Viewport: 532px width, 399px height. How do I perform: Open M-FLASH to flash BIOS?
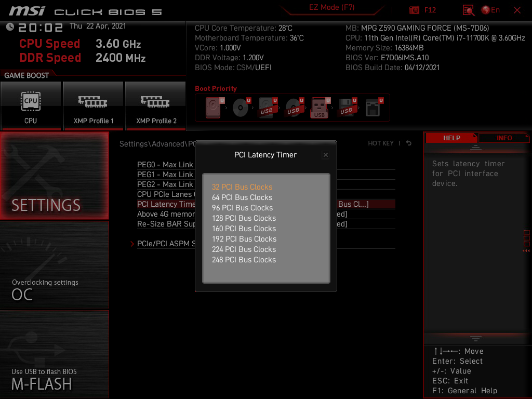[54, 354]
